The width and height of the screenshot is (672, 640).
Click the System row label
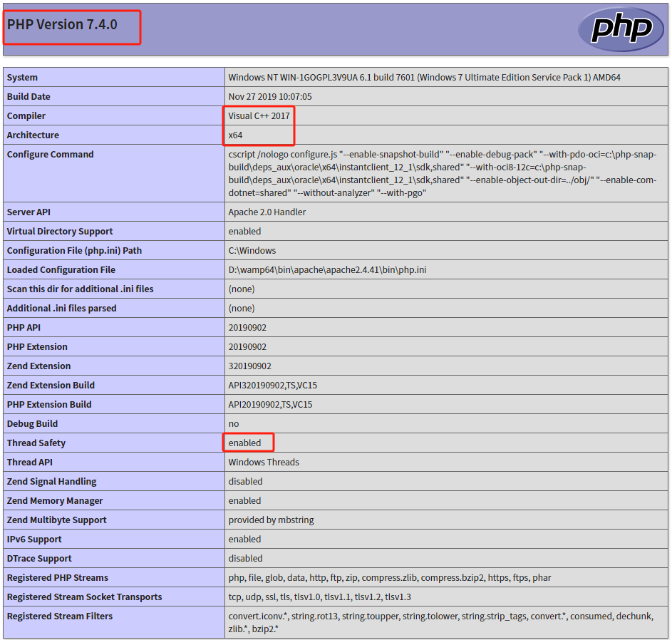point(23,78)
